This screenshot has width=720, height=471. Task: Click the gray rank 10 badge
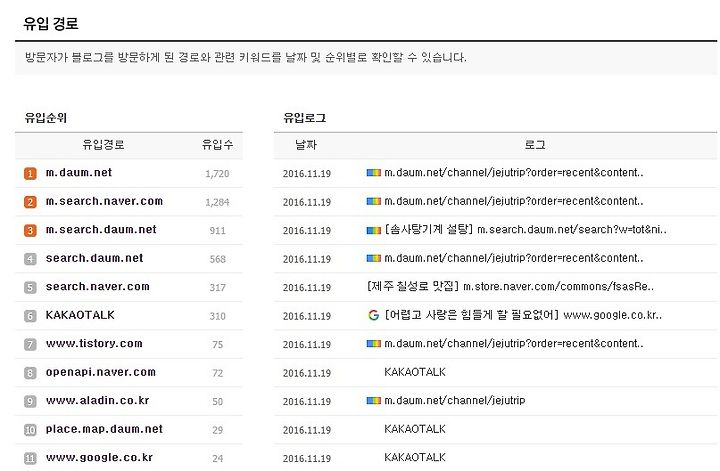(30, 430)
